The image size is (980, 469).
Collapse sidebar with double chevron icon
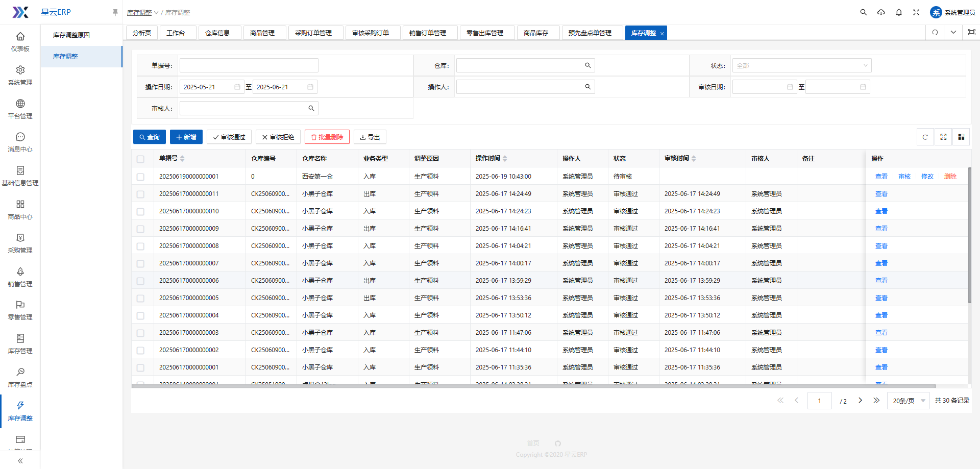[x=20, y=460]
